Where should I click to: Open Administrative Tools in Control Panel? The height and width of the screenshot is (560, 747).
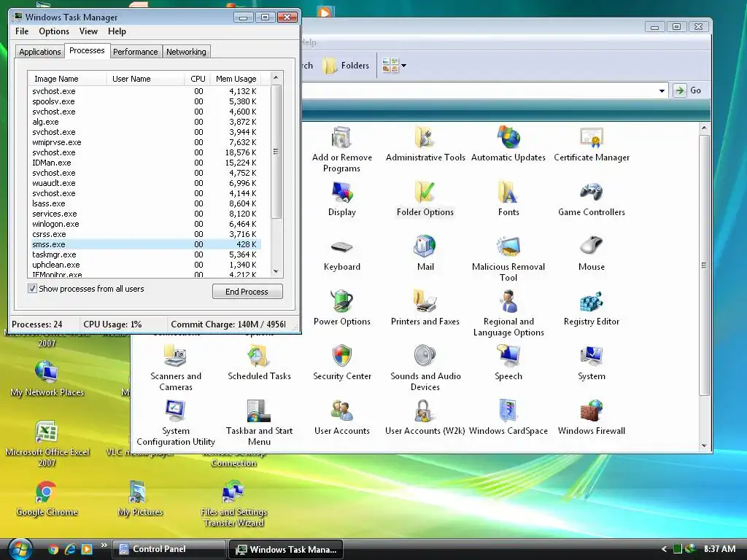tap(425, 144)
